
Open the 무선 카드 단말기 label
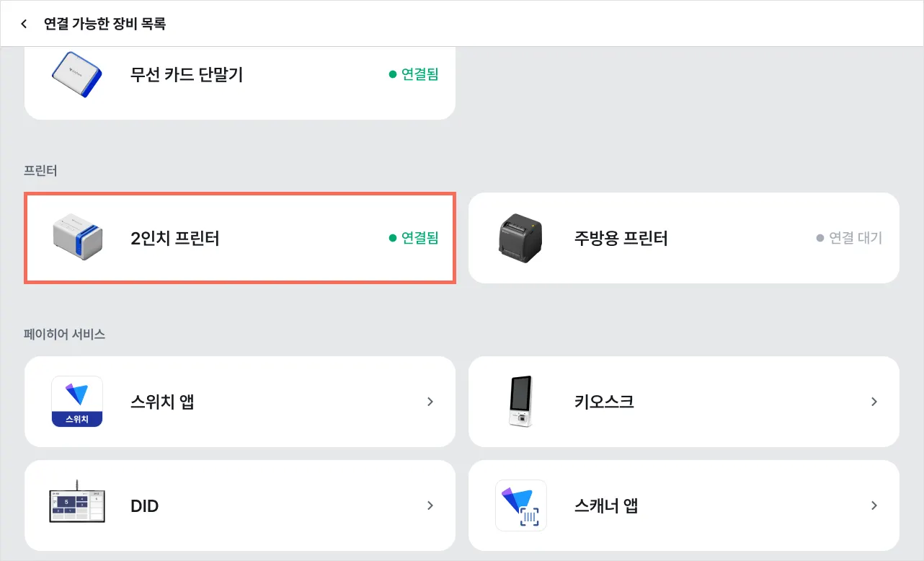(x=187, y=74)
